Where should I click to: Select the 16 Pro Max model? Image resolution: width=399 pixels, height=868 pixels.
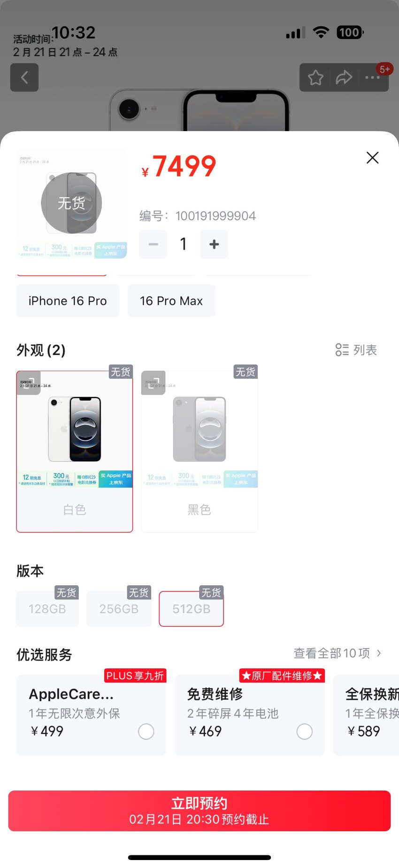[x=171, y=301]
